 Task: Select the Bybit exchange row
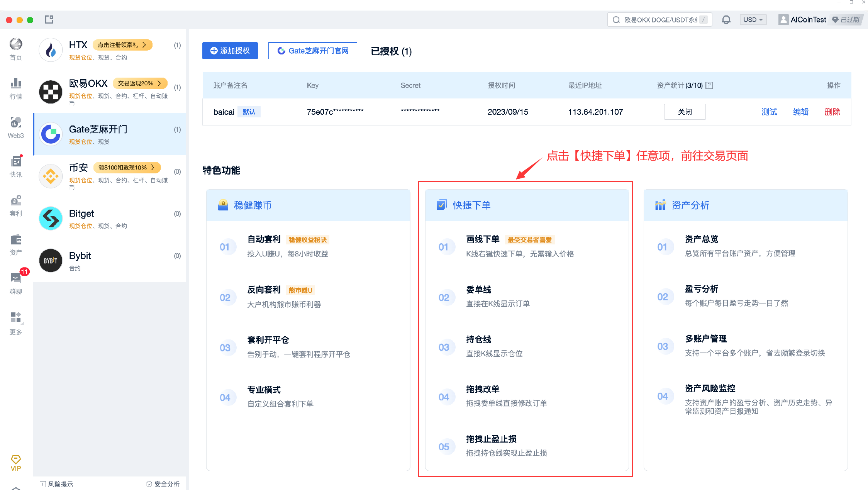click(110, 260)
